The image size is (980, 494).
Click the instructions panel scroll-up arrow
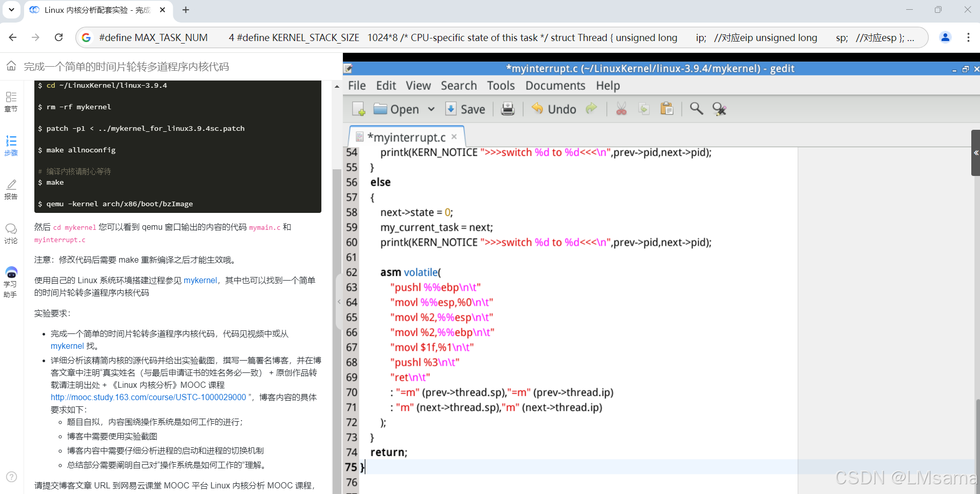point(337,87)
